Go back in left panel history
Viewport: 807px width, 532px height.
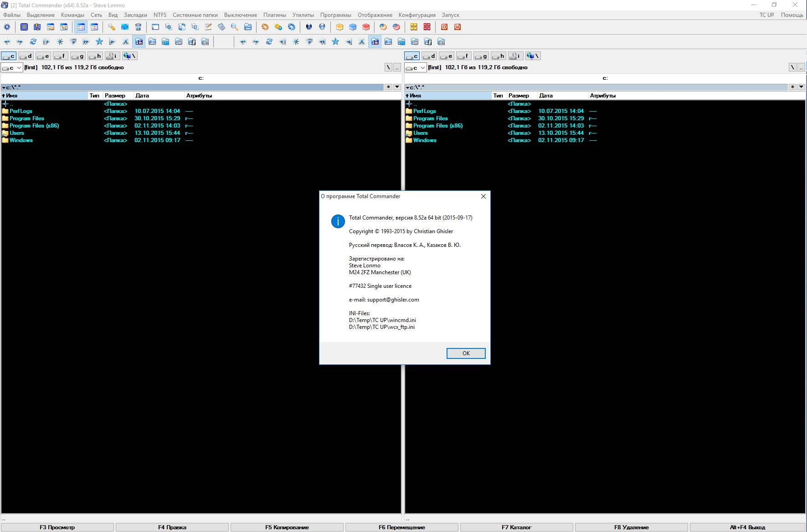point(7,41)
